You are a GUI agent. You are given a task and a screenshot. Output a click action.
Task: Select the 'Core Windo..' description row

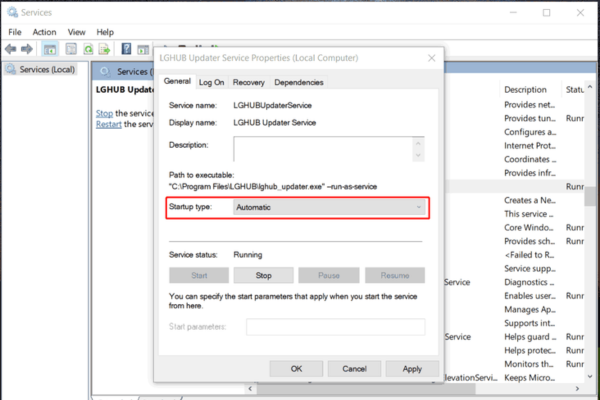click(x=528, y=227)
